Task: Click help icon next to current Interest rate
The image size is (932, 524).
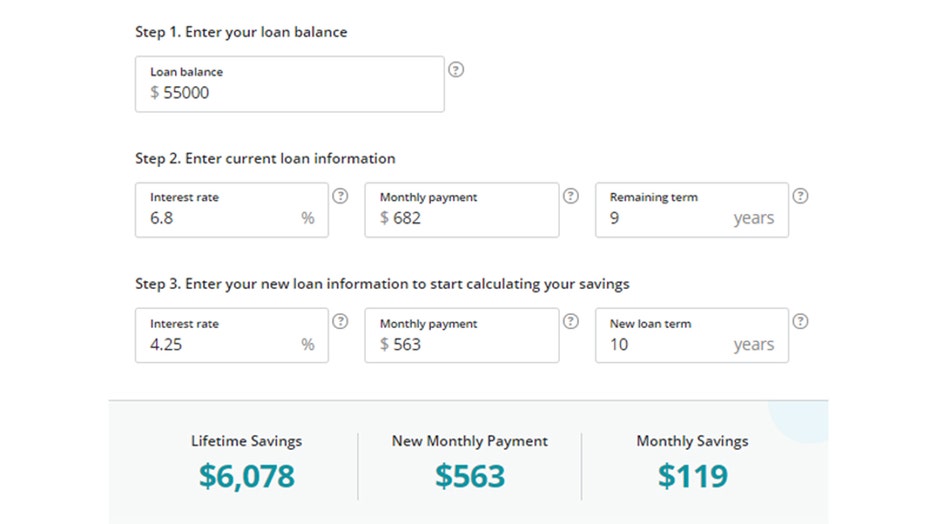Action: tap(340, 196)
